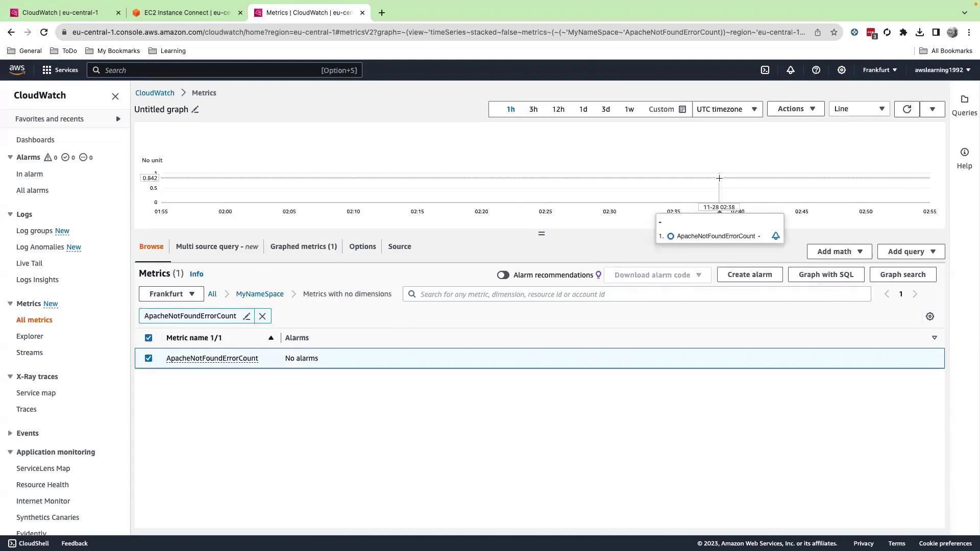Click the graph panel resize handle
This screenshot has width=980, height=551.
542,234
